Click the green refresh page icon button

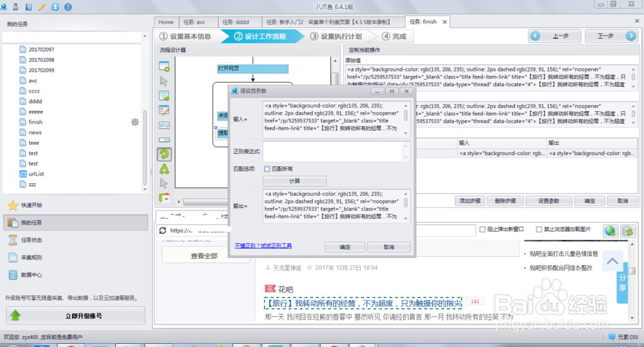[x=628, y=230]
